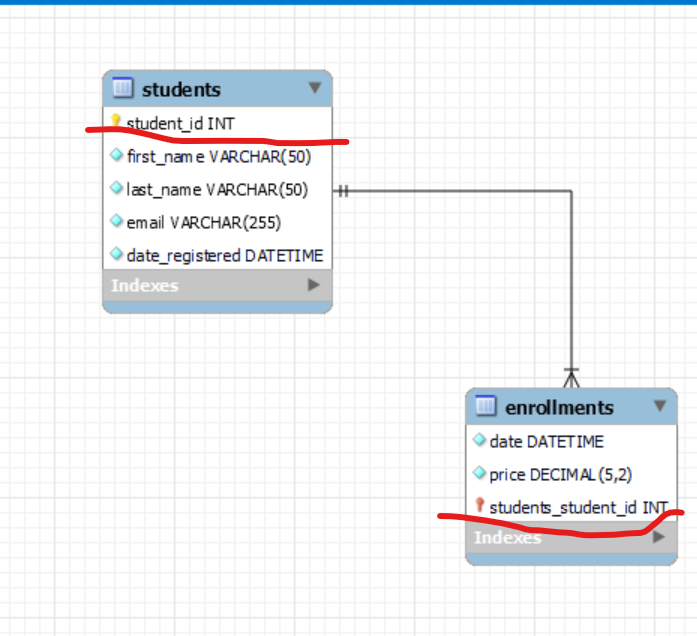Click the enrollments date column diamond icon
Screen dimensions: 697x636
(479, 440)
